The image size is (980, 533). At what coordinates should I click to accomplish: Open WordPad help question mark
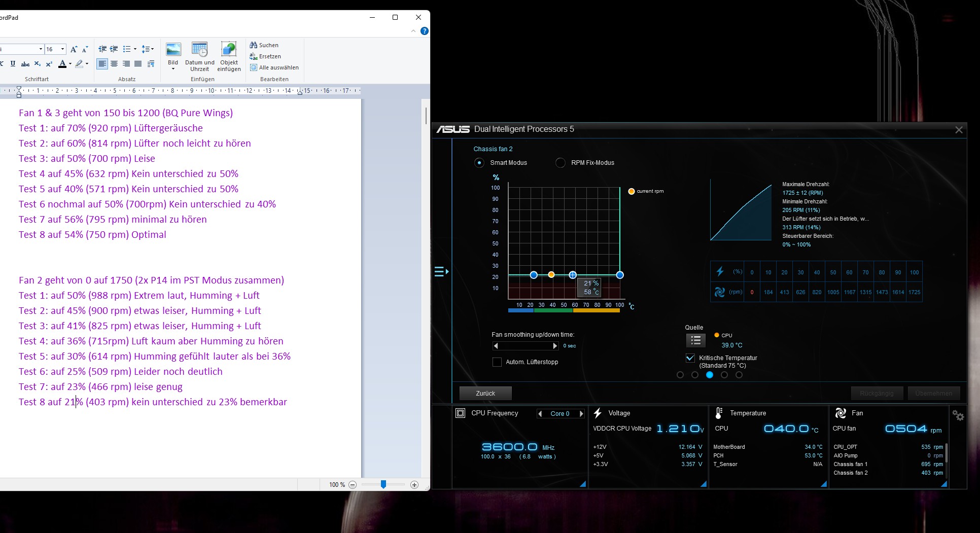[x=425, y=31]
